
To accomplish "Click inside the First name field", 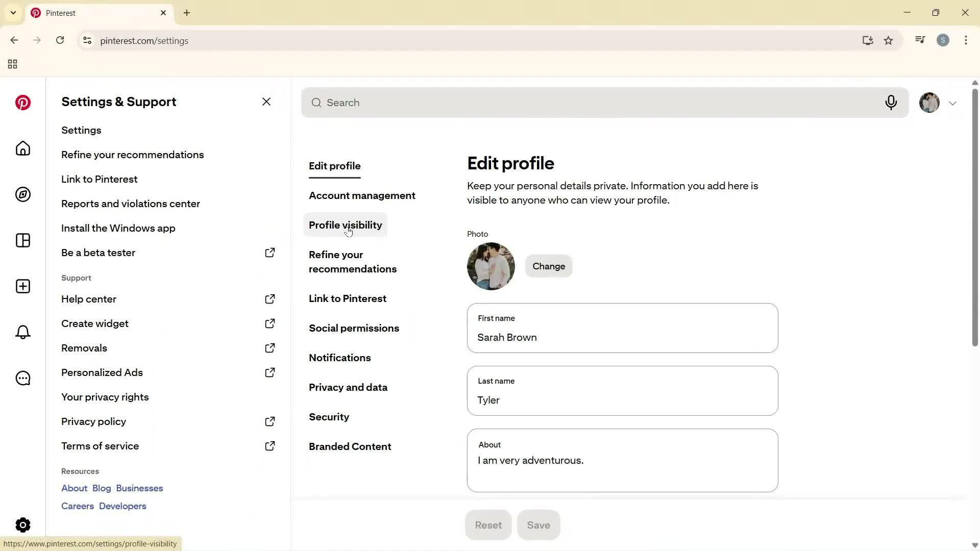I will [622, 337].
